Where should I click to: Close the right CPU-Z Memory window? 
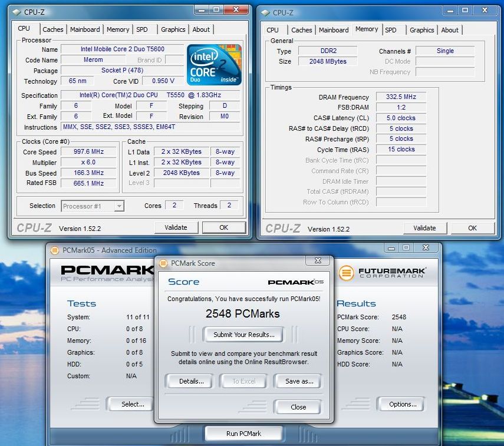tap(485, 10)
